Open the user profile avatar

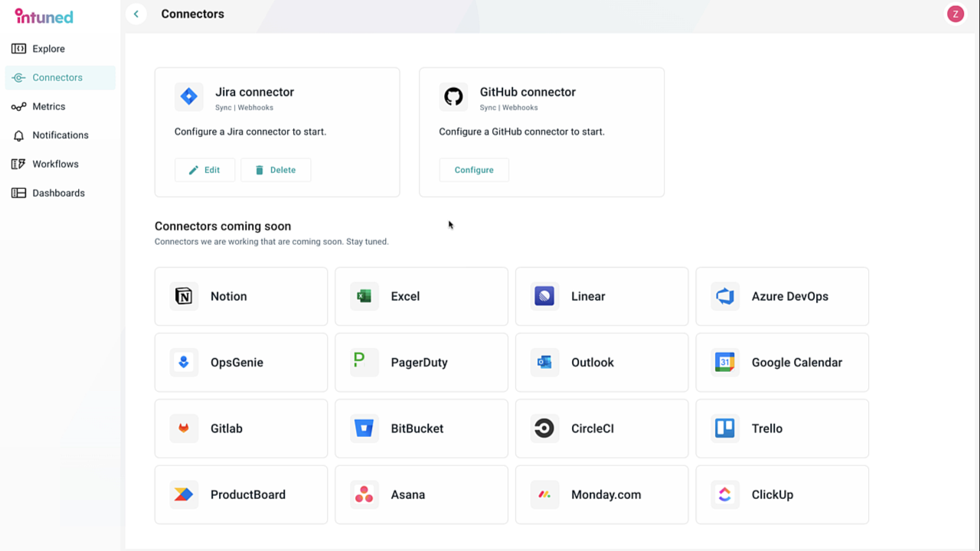click(x=955, y=14)
